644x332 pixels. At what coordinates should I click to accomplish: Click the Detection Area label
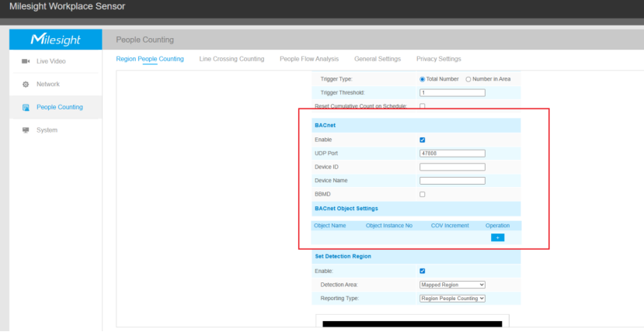coord(339,285)
